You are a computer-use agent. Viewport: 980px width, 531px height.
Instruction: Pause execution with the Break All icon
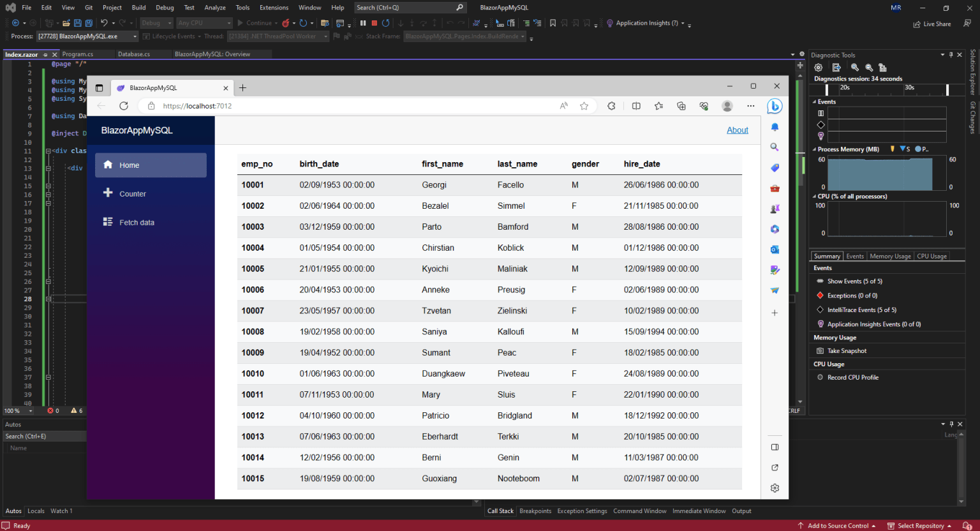(x=363, y=23)
